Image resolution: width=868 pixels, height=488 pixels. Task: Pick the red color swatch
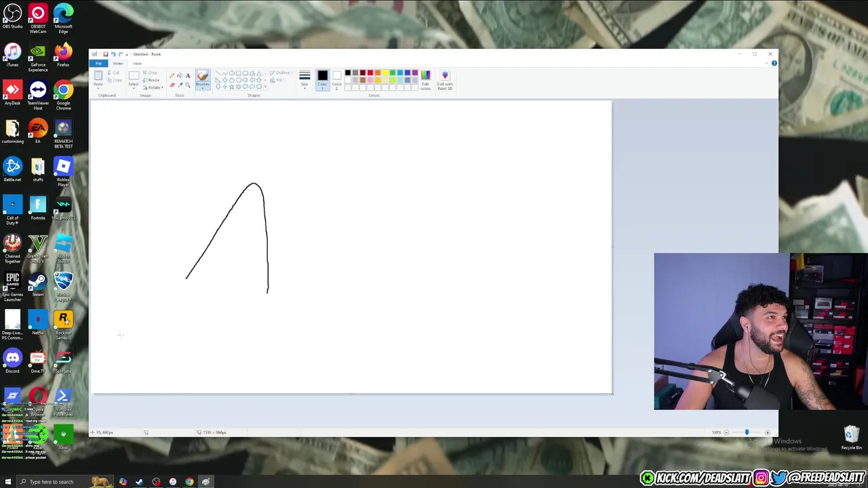(370, 73)
